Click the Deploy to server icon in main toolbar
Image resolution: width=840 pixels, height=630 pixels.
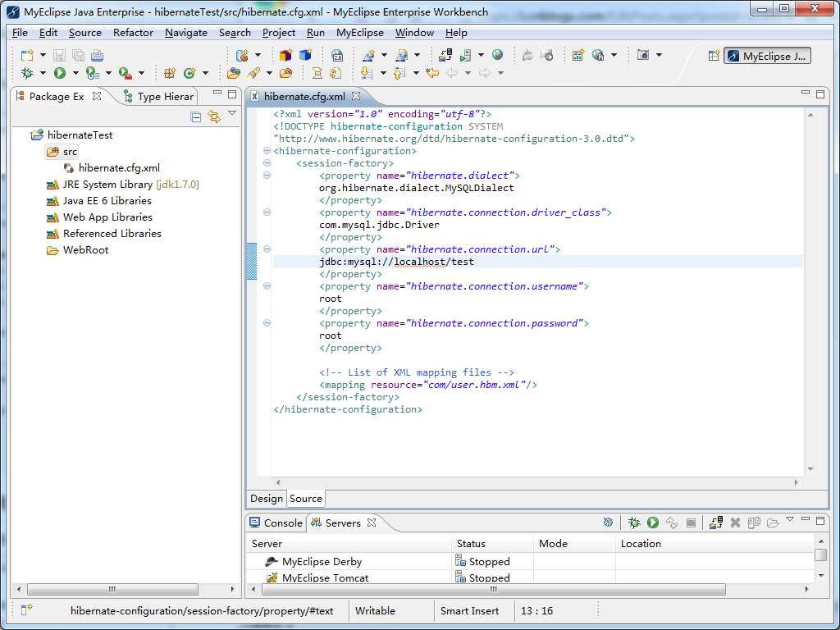[445, 55]
